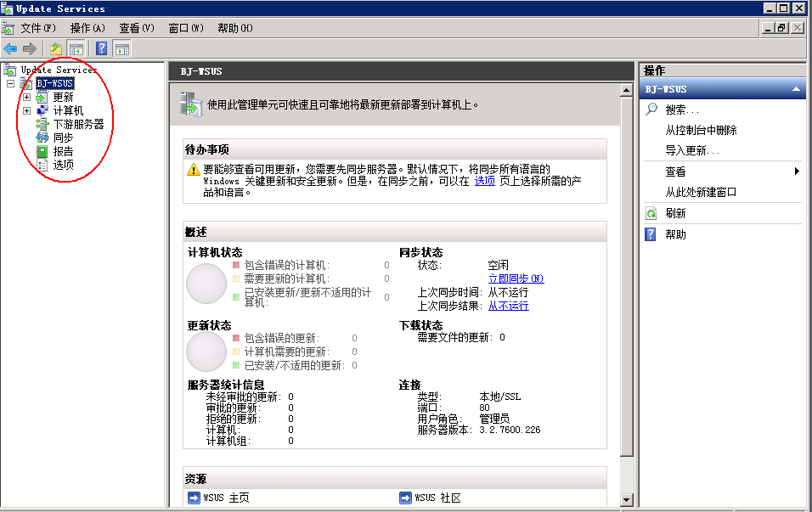Image resolution: width=812 pixels, height=512 pixels.
Task: Click the center pane vertical scrollbar thumb
Action: 627,277
